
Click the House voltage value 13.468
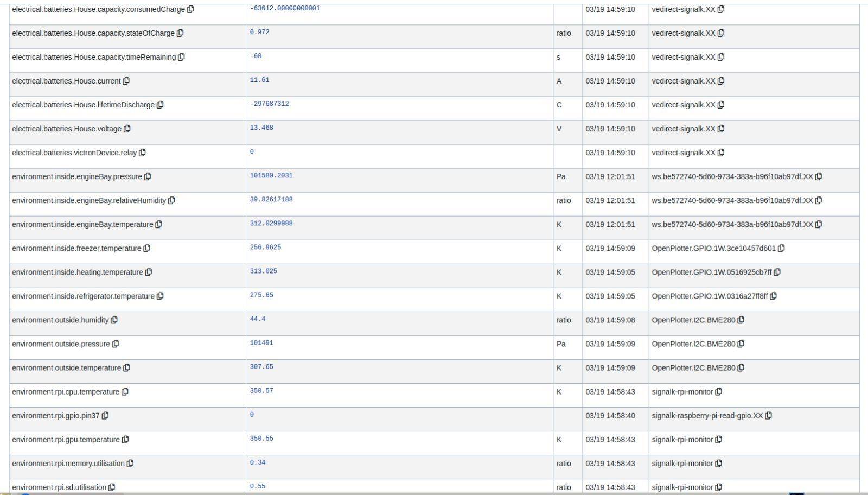(x=261, y=128)
